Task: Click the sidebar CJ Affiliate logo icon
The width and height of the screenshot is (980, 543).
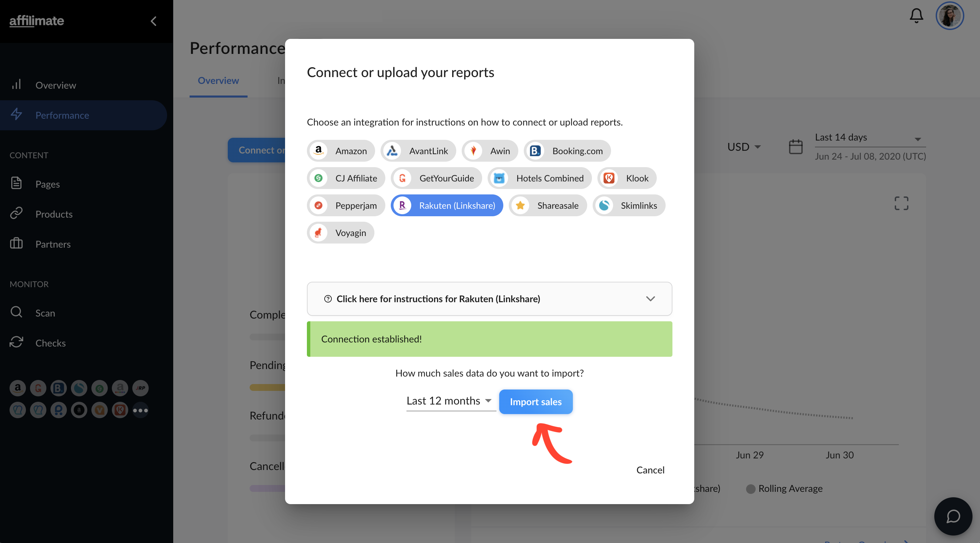Action: click(100, 388)
